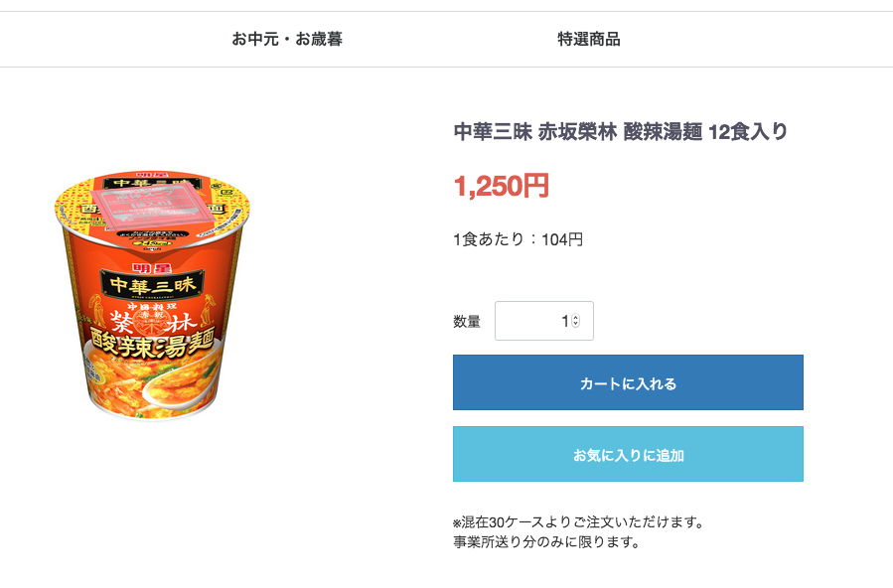The width and height of the screenshot is (893, 588).
Task: Focus the 数量 quantity input field
Action: pos(531,321)
